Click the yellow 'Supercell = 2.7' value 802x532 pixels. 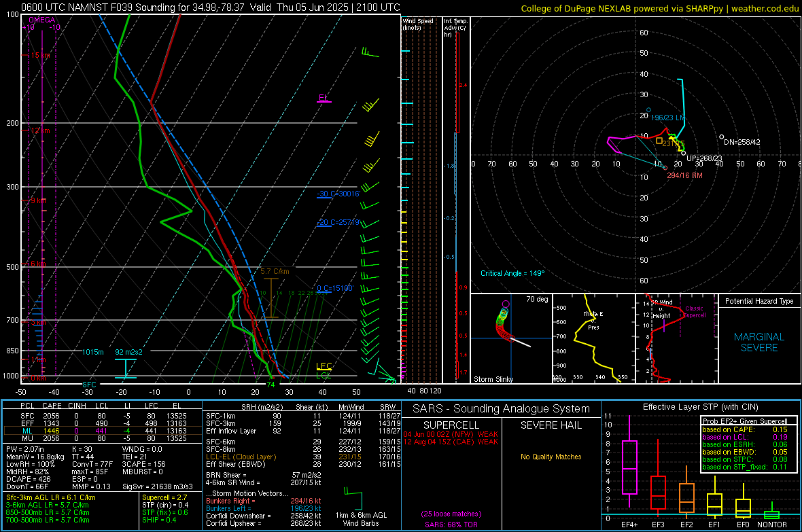(164, 498)
